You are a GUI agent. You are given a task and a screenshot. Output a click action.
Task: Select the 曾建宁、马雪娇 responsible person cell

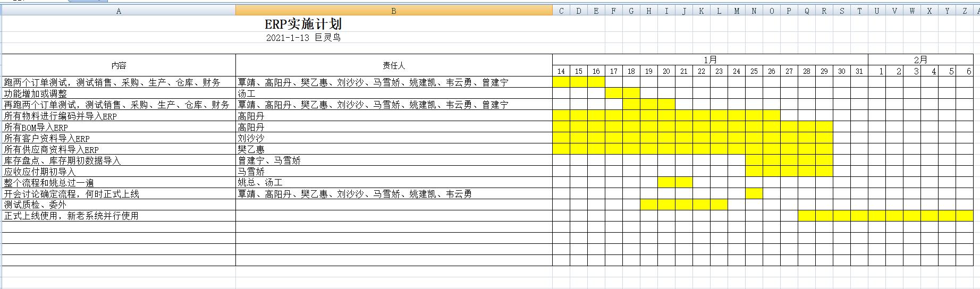(x=393, y=160)
